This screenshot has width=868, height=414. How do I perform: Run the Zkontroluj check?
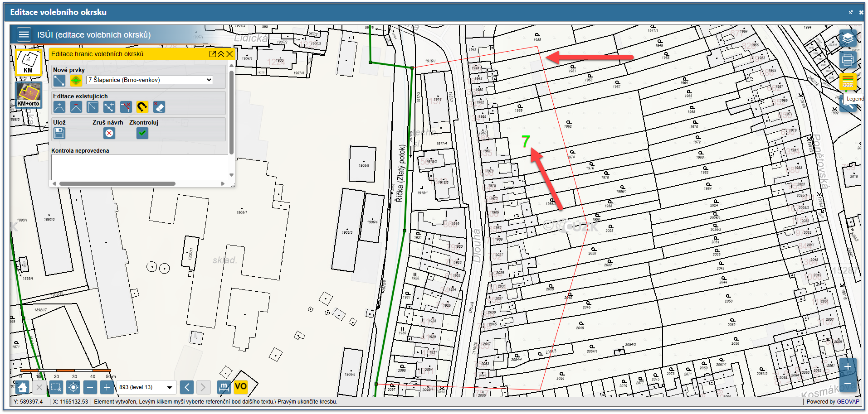pyautogui.click(x=142, y=133)
